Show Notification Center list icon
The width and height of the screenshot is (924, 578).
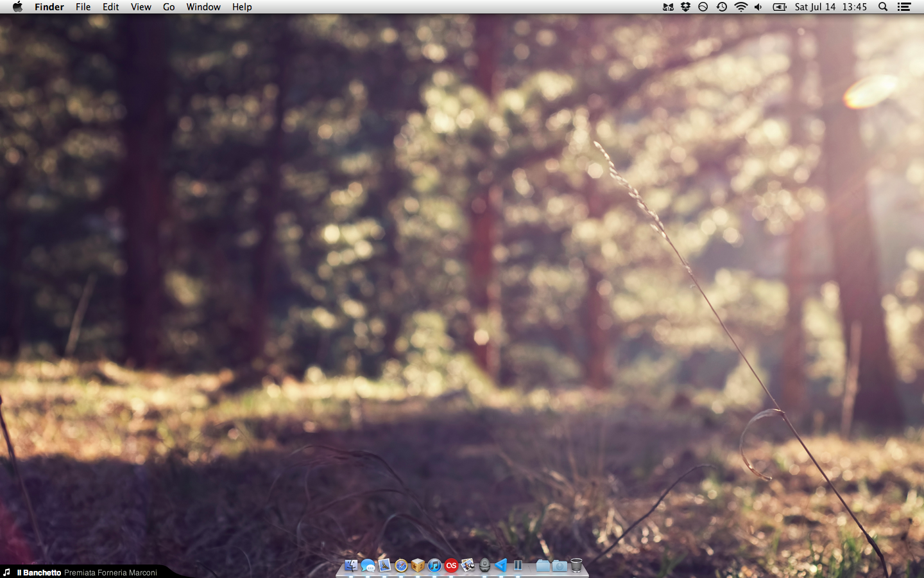[x=904, y=7]
